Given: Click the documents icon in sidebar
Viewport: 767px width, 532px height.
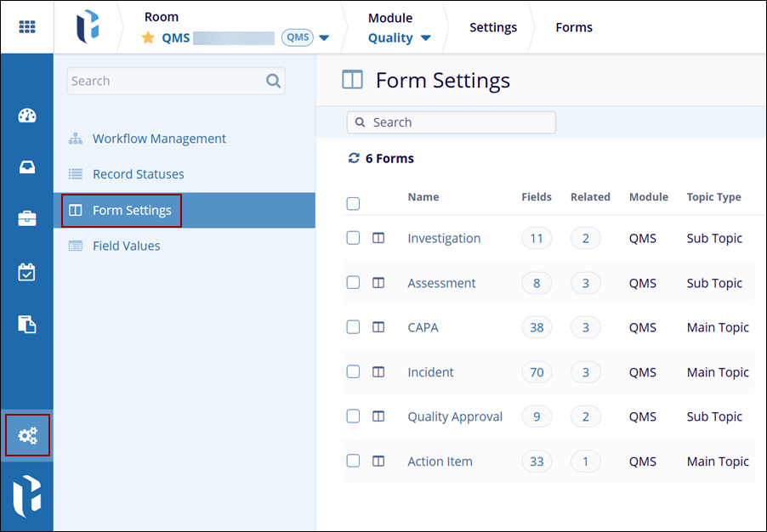Looking at the screenshot, I should 27,324.
